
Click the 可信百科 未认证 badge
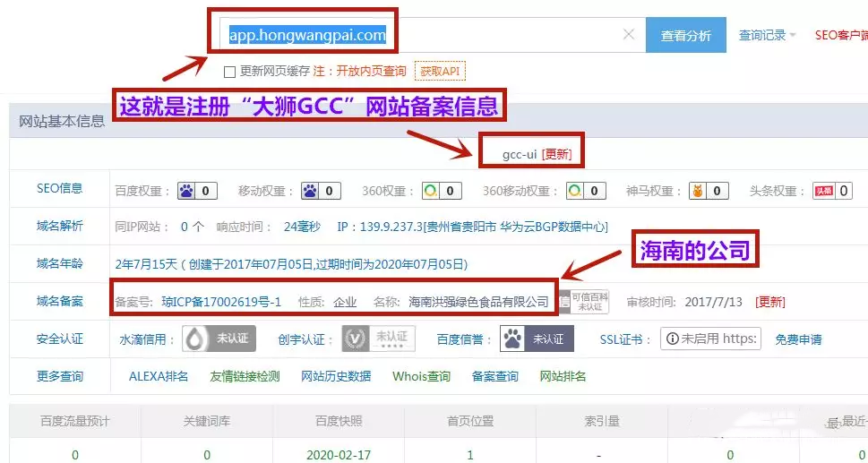pos(584,302)
